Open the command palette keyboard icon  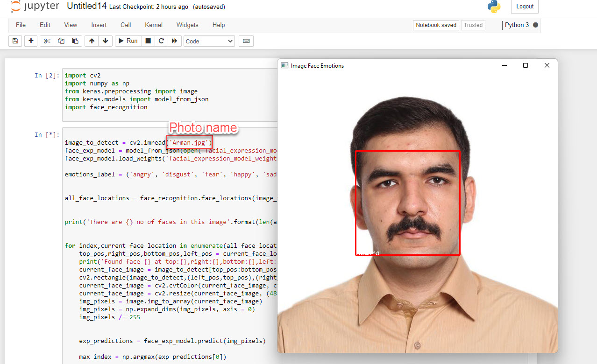click(x=246, y=41)
